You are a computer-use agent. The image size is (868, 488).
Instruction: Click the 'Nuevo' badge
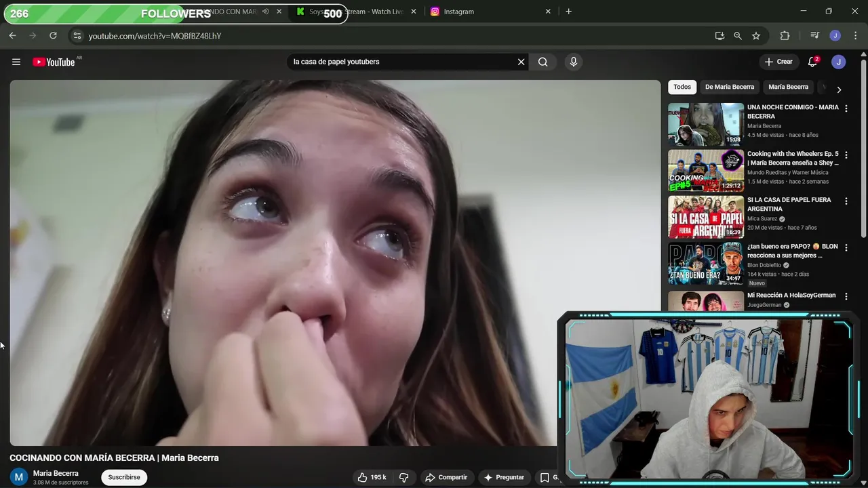pos(757,283)
